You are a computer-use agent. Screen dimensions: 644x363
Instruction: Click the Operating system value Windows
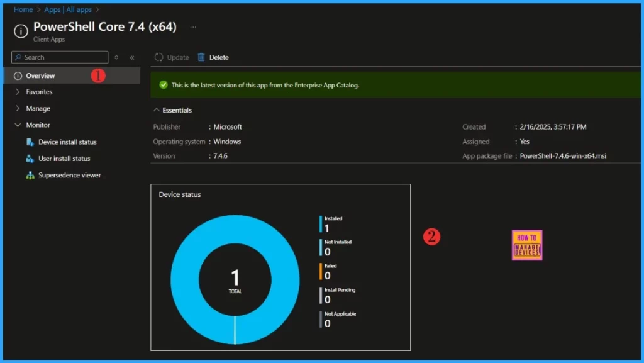[x=227, y=142]
